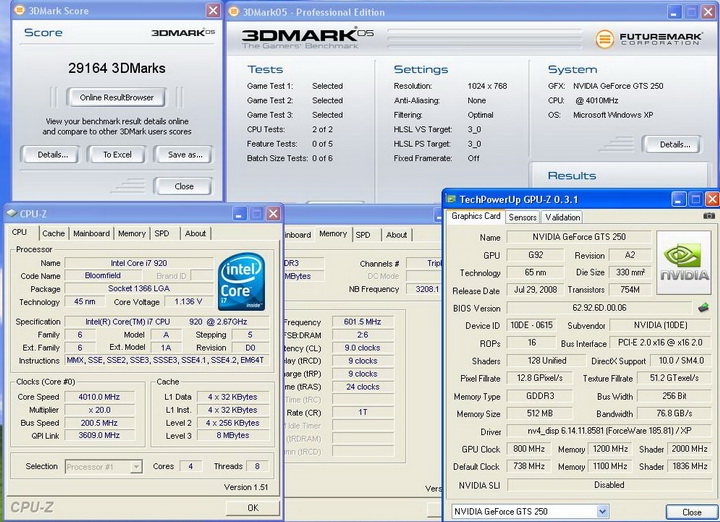Minimize the CPU-Z window
Screen dimensions: 720x522
[x=239, y=213]
